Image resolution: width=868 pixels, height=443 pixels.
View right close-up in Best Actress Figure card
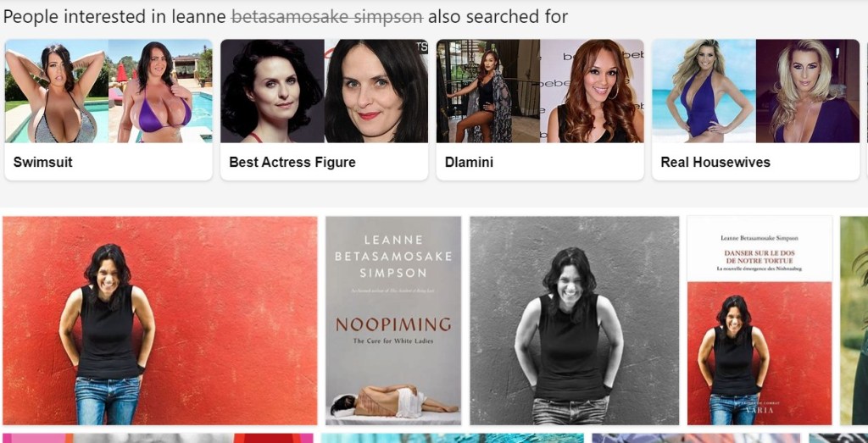coord(376,91)
